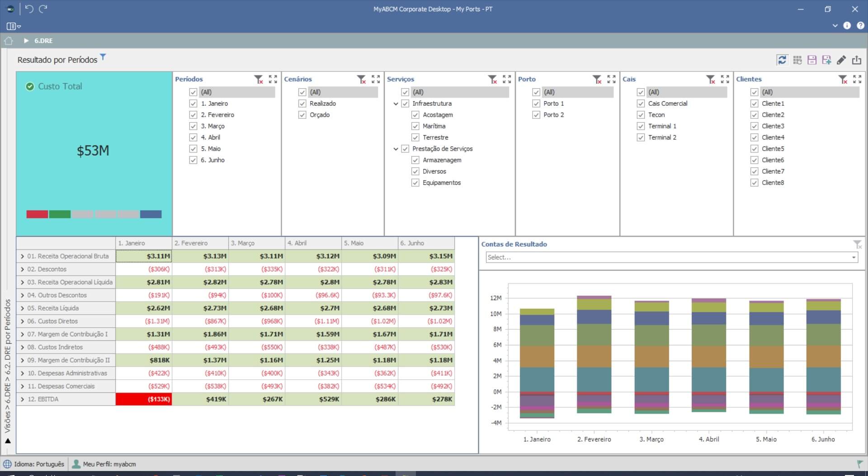Screen dimensions: 868x476
Task: Collapse the Prestação de Serviços group
Action: coord(396,149)
